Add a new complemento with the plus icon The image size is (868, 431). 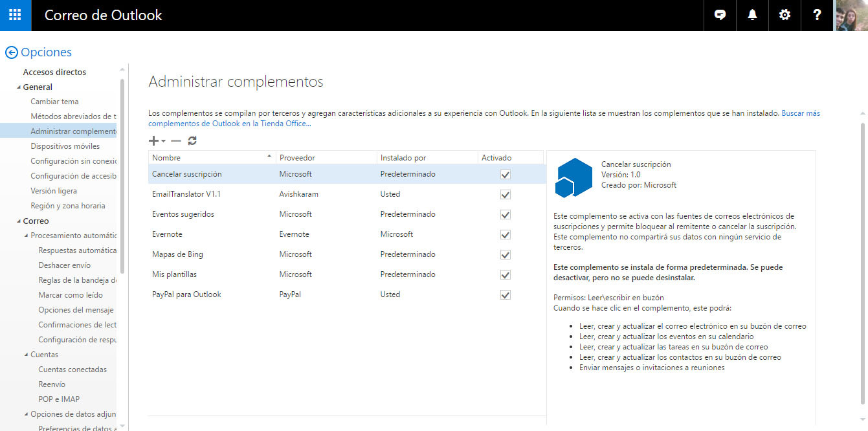coord(153,140)
